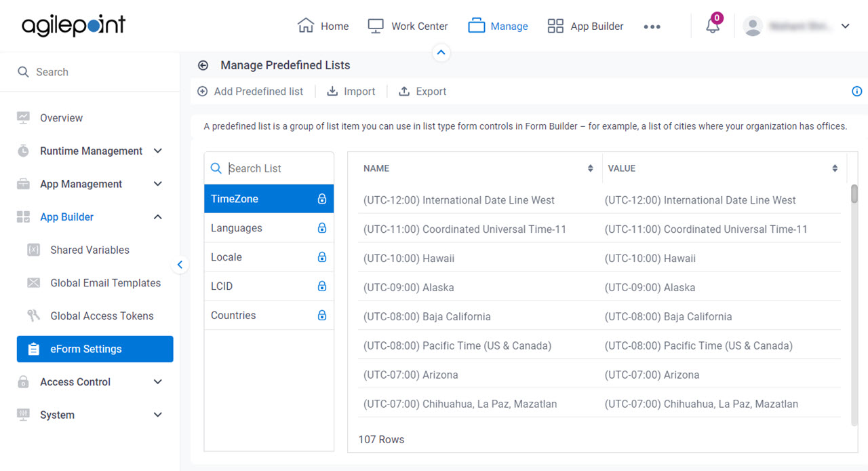The height and width of the screenshot is (471, 868).
Task: Select Coordinated Universal Time-11 name cell
Action: coord(465,229)
